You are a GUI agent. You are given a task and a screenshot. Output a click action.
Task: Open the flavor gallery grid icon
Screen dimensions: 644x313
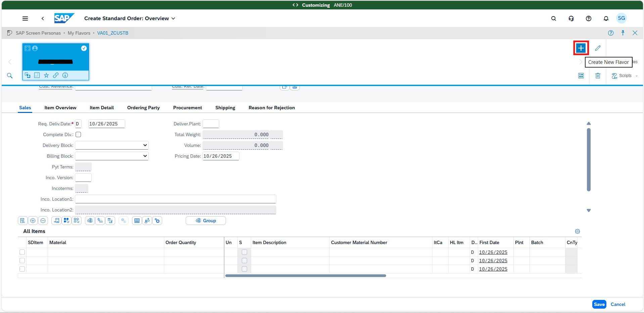click(581, 76)
